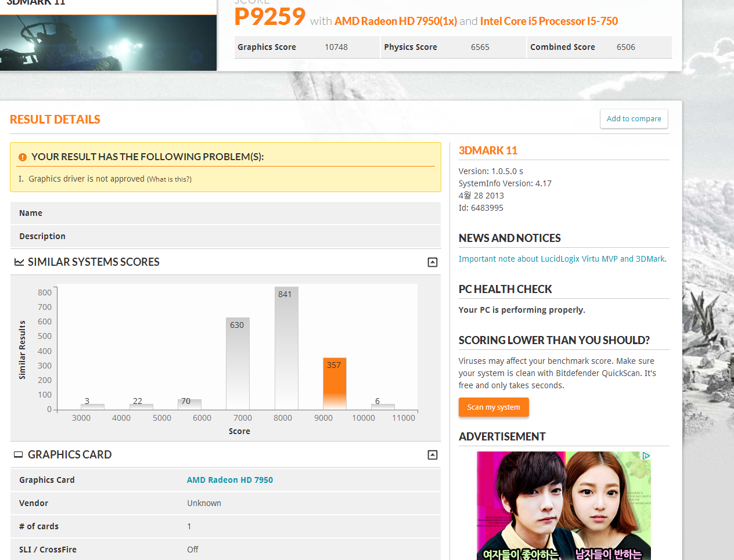Click the # of cards row label
This screenshot has width=734, height=560.
pyautogui.click(x=39, y=526)
